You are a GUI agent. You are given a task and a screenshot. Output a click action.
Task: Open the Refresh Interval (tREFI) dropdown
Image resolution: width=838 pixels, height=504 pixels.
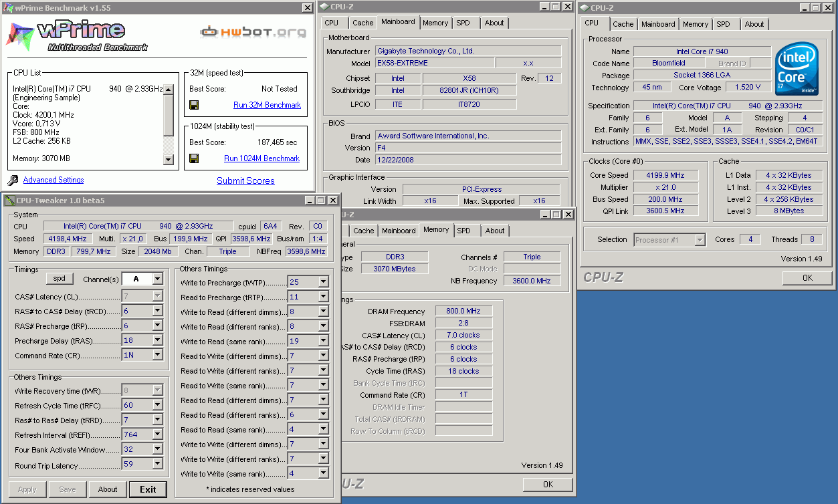click(157, 434)
